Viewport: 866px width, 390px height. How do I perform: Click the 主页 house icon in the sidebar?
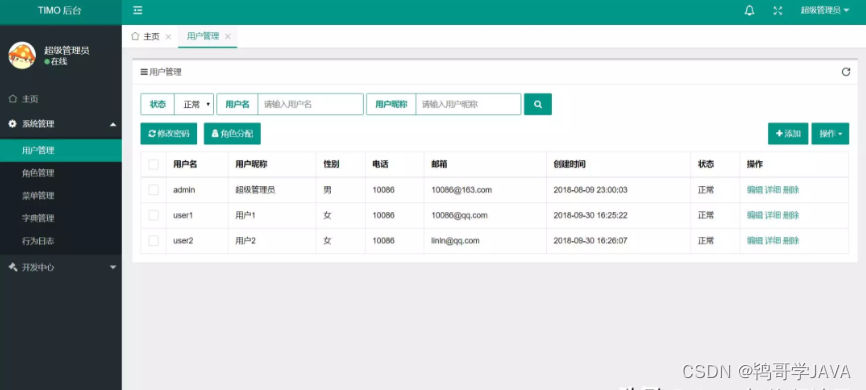tap(13, 99)
